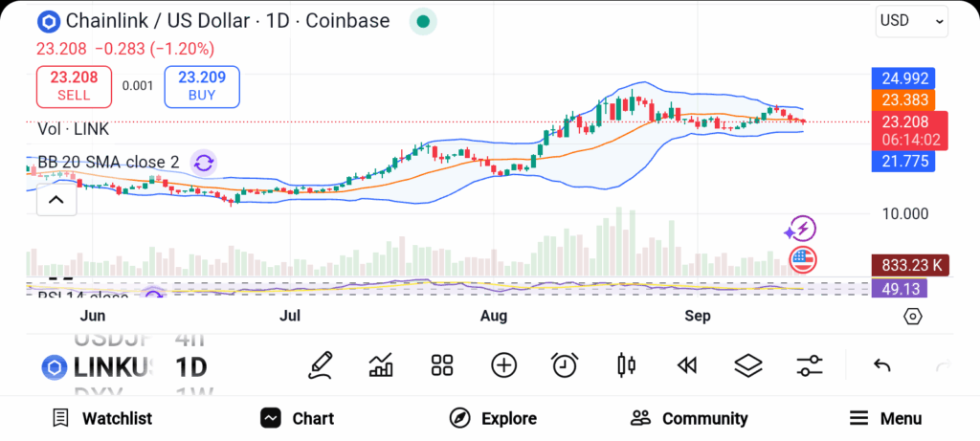Change chart type via candlestick icon
This screenshot has height=441, width=980.
tap(627, 364)
